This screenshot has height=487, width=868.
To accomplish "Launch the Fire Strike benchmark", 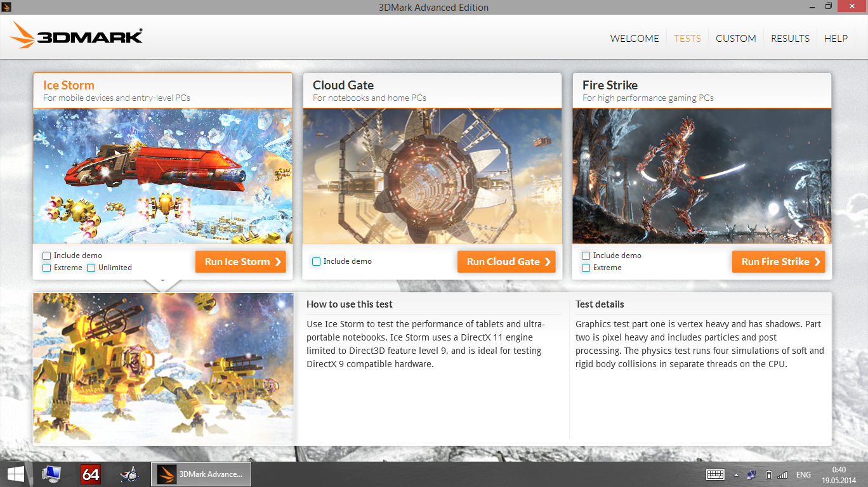I will point(779,262).
